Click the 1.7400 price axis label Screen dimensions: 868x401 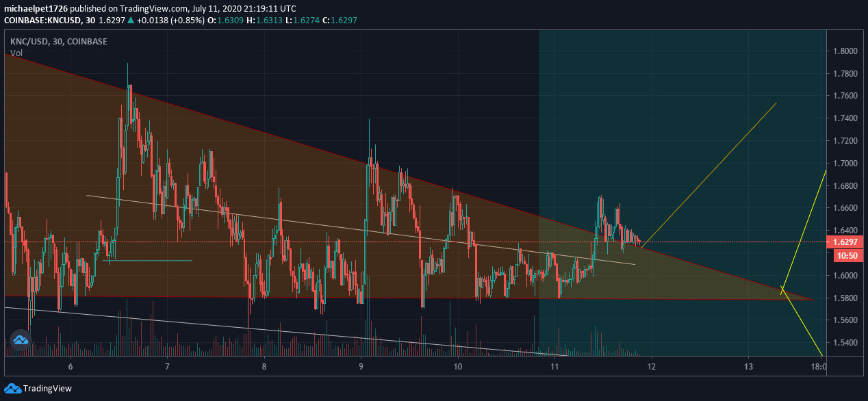[x=845, y=118]
